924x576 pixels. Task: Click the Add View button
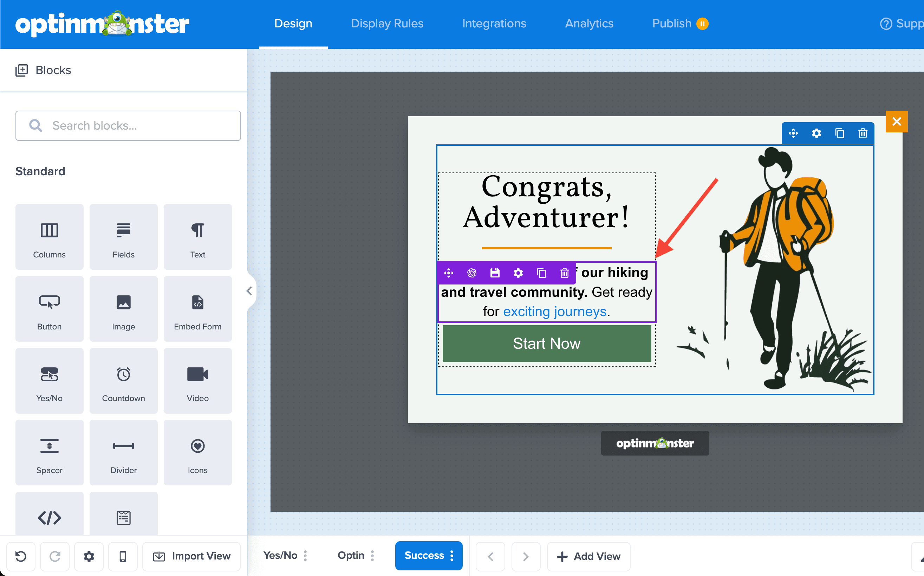point(588,556)
